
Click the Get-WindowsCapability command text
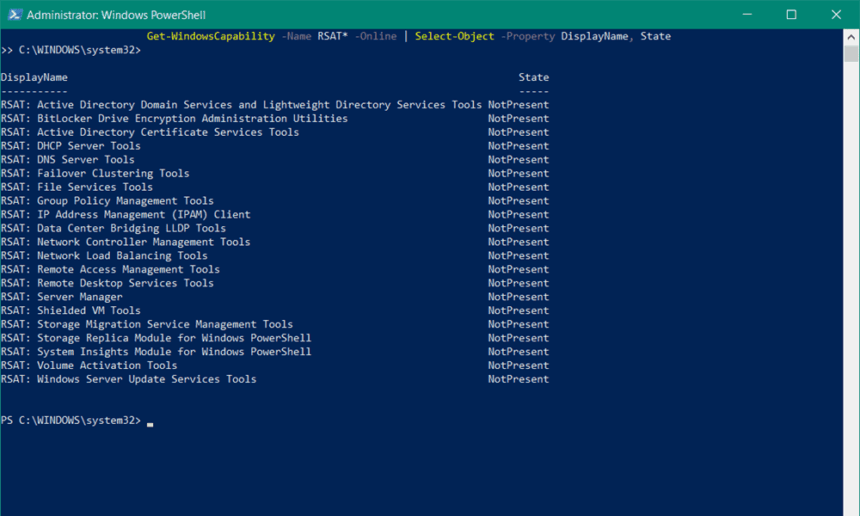coord(210,36)
